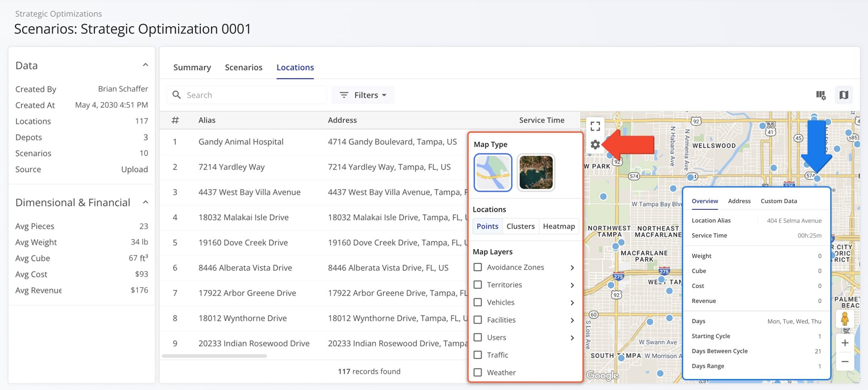Screen dimensions: 868x390
Task: Click the search magnifier icon
Action: pyautogui.click(x=177, y=95)
